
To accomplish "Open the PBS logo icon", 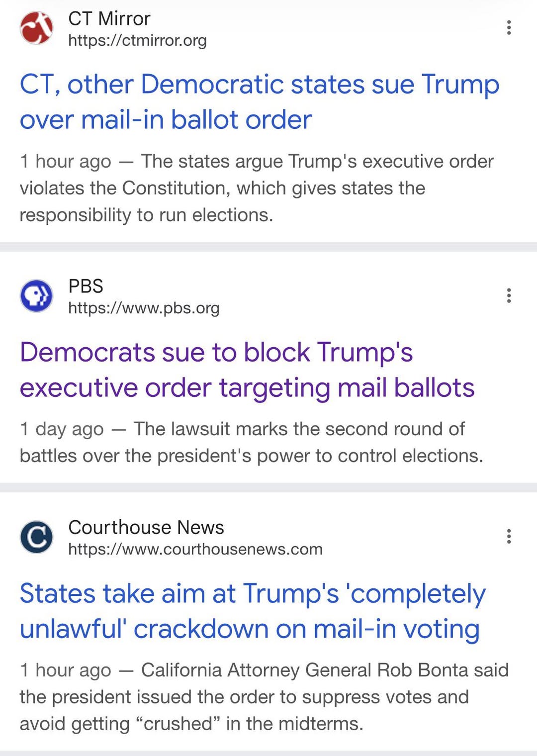I will [x=36, y=296].
